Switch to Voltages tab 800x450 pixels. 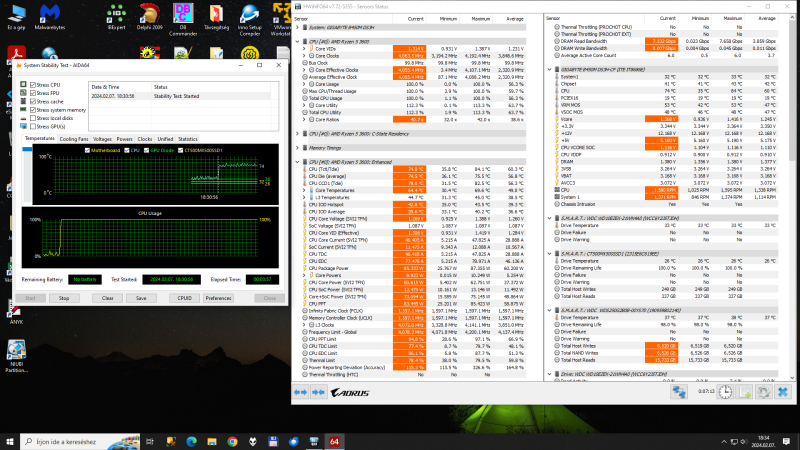[x=102, y=139]
